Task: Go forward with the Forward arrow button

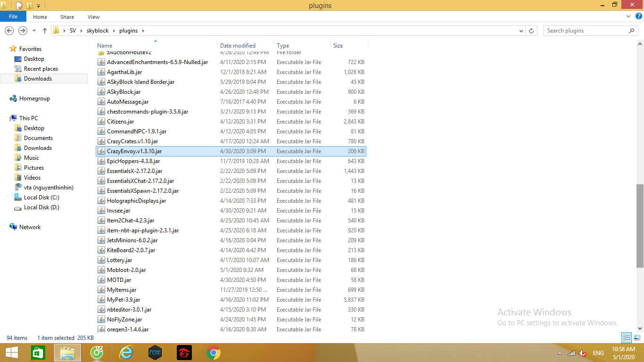Action: click(x=23, y=31)
